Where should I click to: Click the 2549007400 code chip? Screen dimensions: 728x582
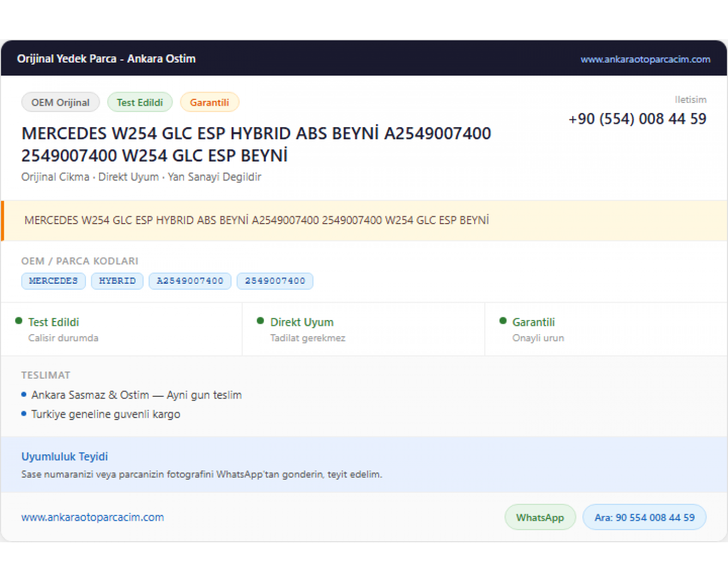[275, 281]
